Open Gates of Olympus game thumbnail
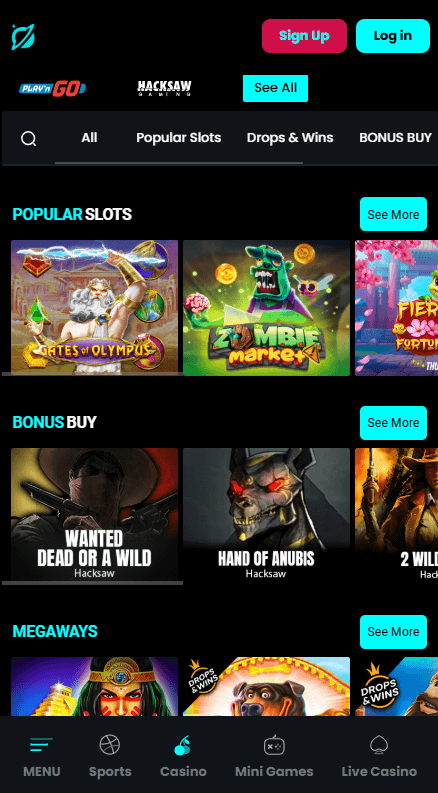438x793 pixels. point(95,307)
